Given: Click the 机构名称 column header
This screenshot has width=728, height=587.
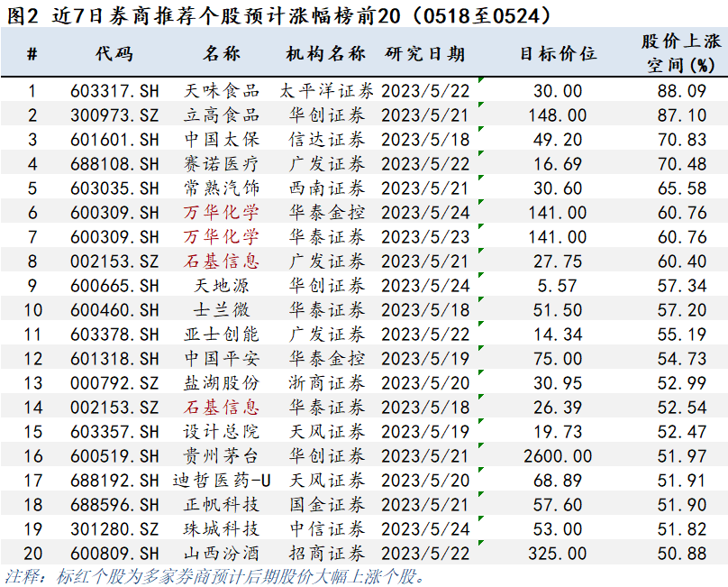Looking at the screenshot, I should (x=326, y=53).
